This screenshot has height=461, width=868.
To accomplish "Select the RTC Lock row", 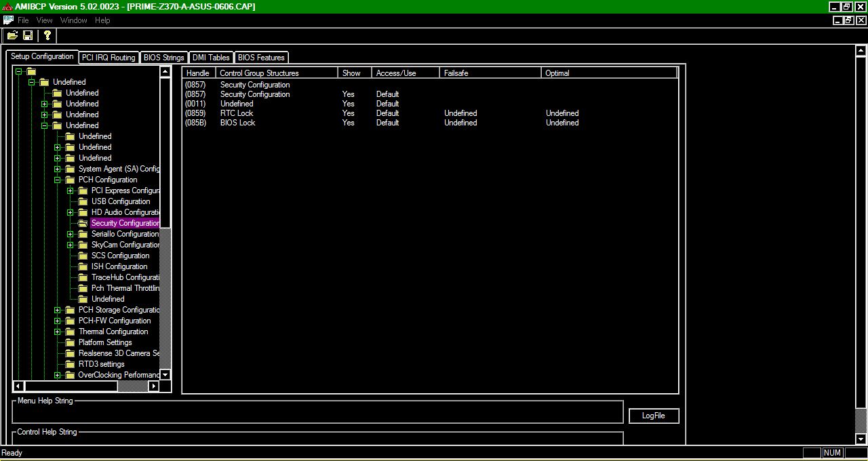I will 430,113.
